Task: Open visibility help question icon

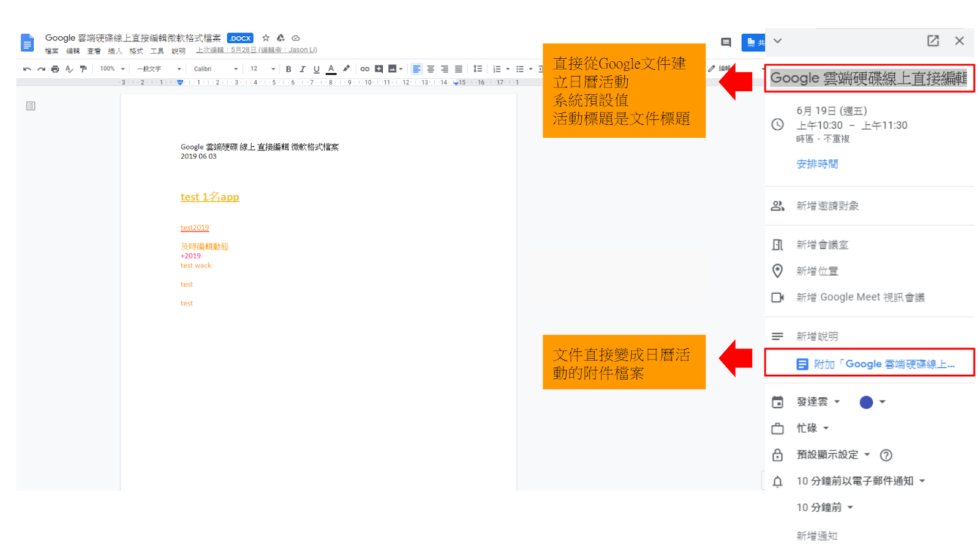Action: pyautogui.click(x=886, y=455)
